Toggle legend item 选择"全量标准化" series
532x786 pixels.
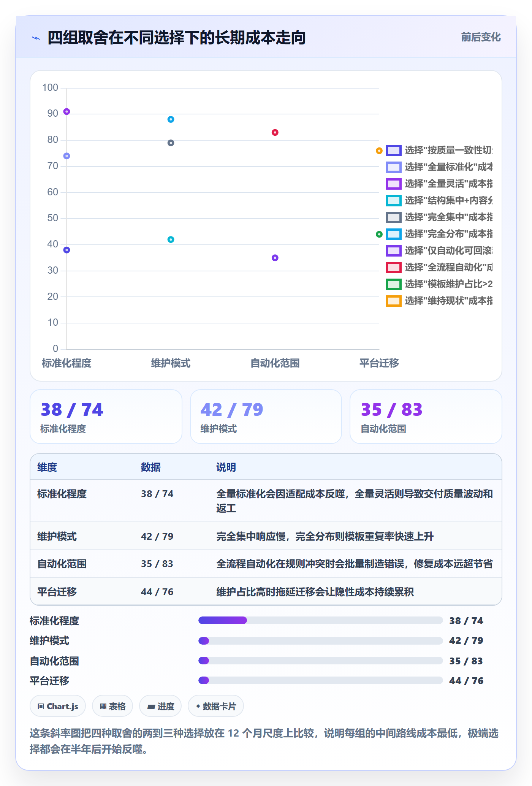click(x=439, y=167)
